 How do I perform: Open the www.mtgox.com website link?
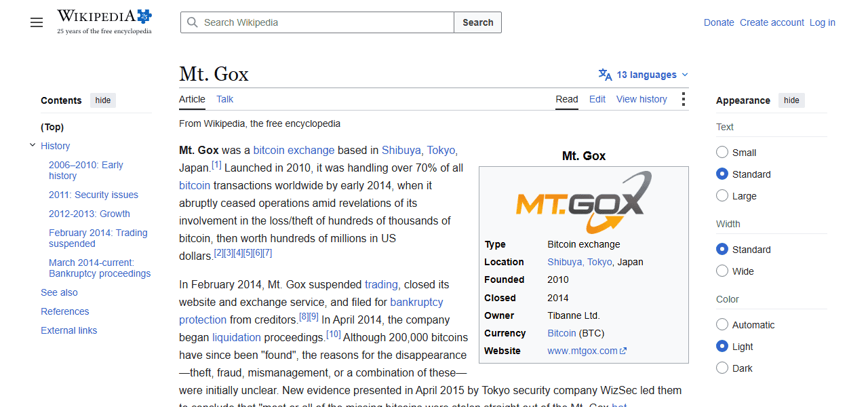pyautogui.click(x=587, y=351)
